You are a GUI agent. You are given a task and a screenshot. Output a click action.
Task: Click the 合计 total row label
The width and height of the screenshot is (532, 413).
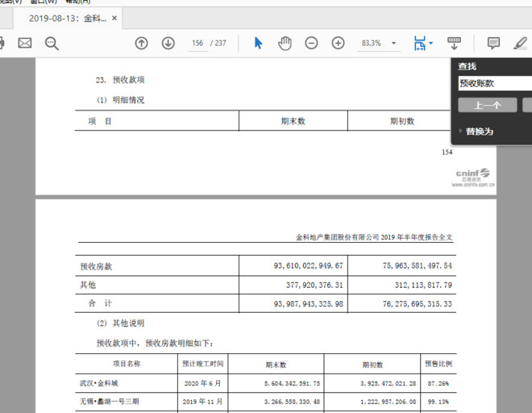point(100,303)
